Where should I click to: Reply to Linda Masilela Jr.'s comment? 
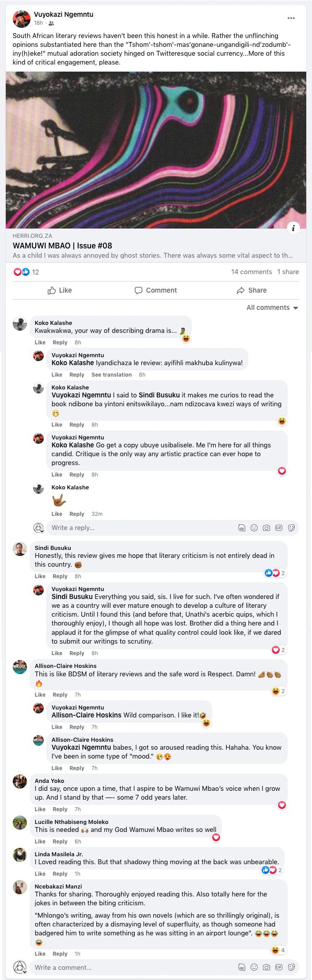click(x=60, y=873)
